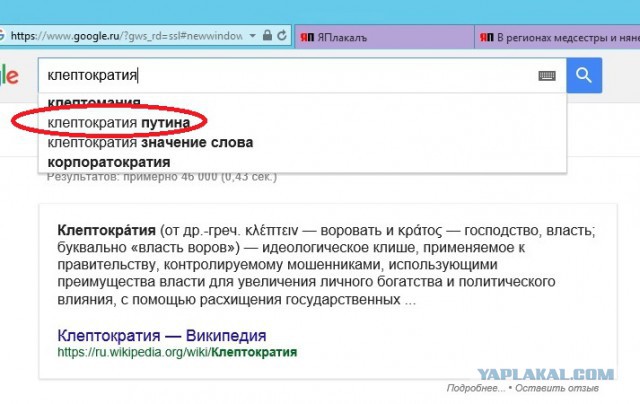Click the bold word 'Клептокра́тия' in snippet
Viewport: 640px width, 404px height.
pos(106,230)
